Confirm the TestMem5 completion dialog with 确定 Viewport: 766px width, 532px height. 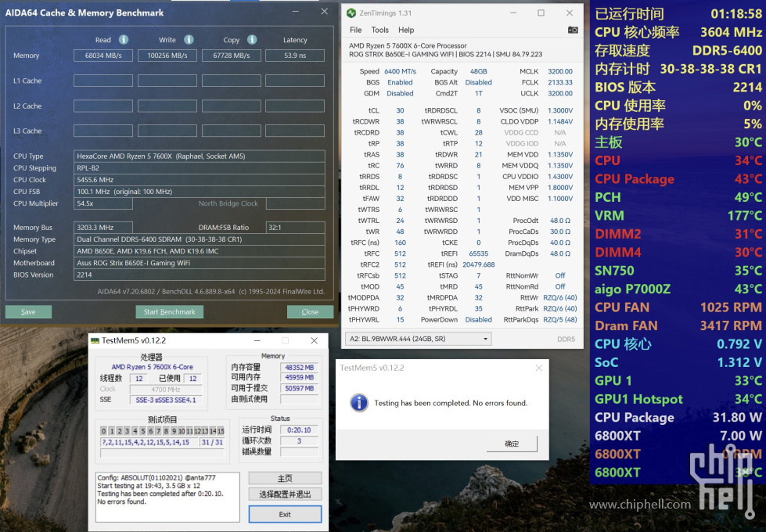point(512,444)
